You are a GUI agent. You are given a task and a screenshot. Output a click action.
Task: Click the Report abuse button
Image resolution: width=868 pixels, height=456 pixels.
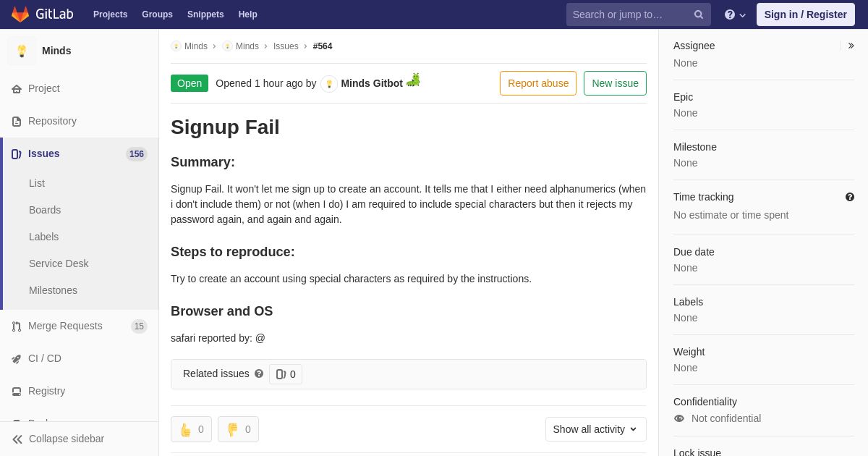coord(538,83)
